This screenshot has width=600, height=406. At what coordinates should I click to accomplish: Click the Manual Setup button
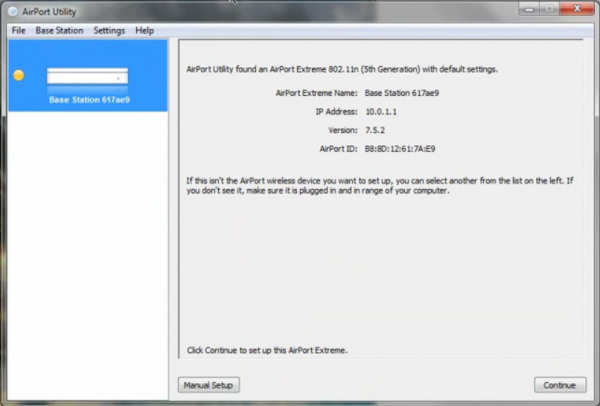pyautogui.click(x=209, y=385)
